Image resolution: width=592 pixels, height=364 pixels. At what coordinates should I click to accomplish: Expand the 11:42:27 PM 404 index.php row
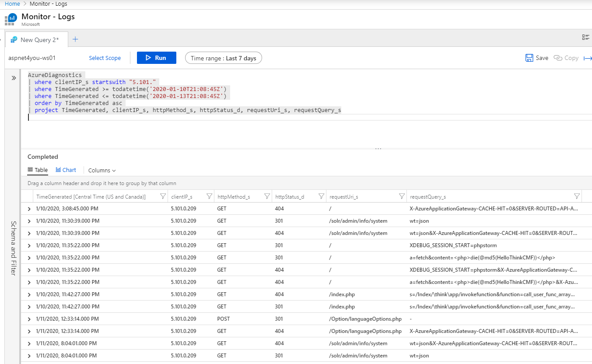click(x=29, y=294)
